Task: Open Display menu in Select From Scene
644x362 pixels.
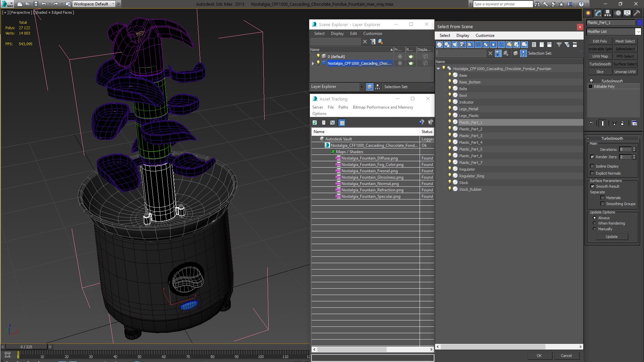Action: point(463,36)
